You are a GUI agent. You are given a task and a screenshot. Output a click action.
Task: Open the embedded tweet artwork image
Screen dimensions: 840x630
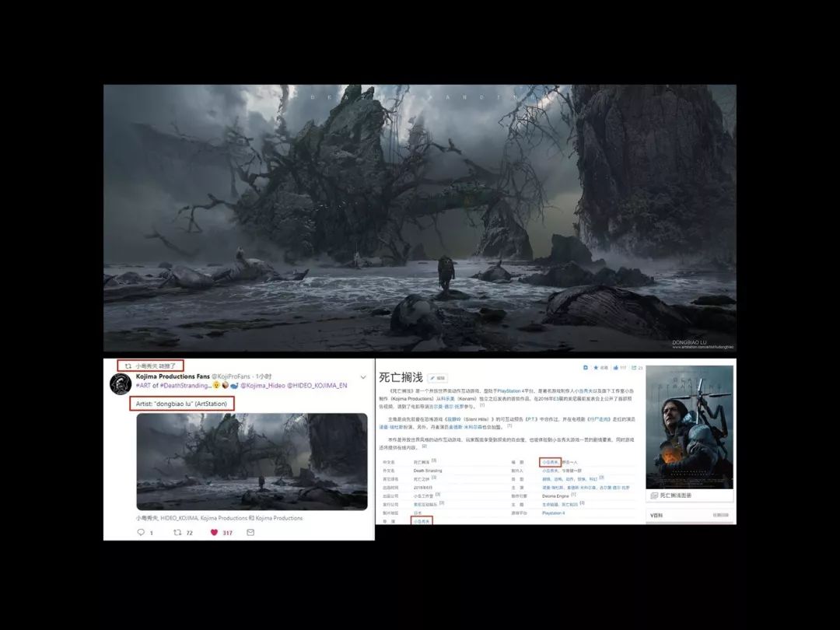(x=252, y=461)
